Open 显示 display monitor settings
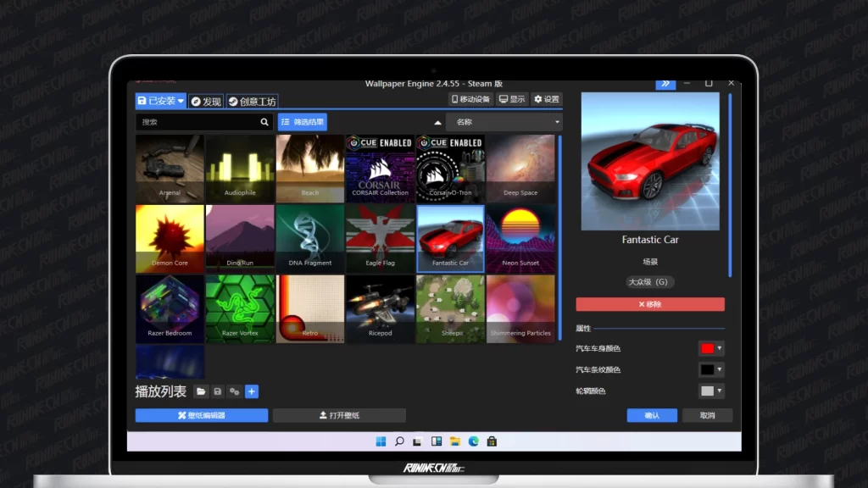Image resolution: width=868 pixels, height=488 pixels. pos(512,99)
